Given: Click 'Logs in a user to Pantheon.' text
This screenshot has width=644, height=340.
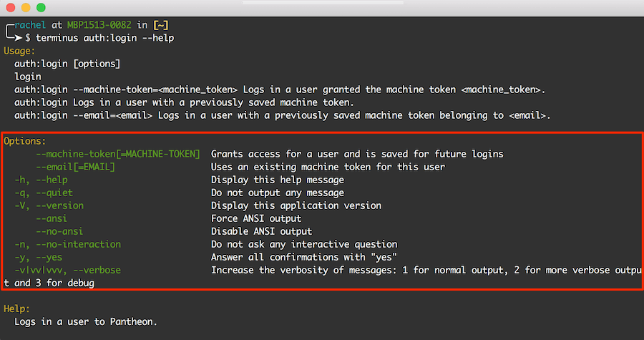Looking at the screenshot, I should (86, 321).
